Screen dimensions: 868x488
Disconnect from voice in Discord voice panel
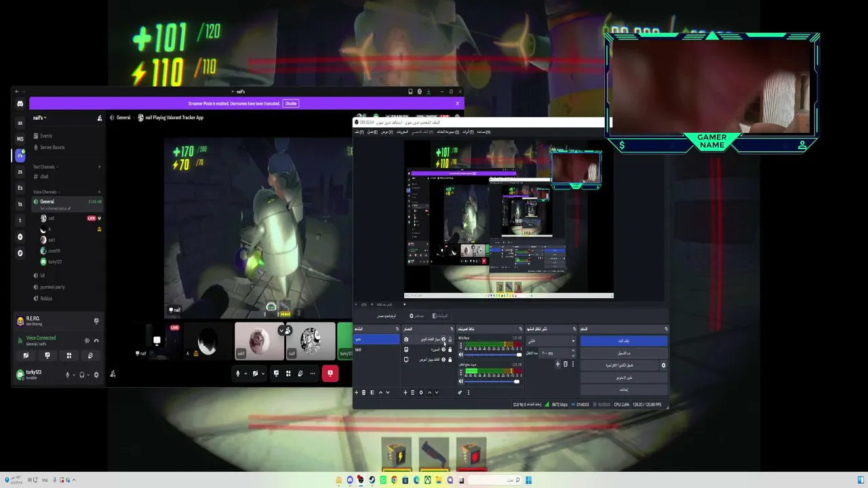click(x=96, y=340)
